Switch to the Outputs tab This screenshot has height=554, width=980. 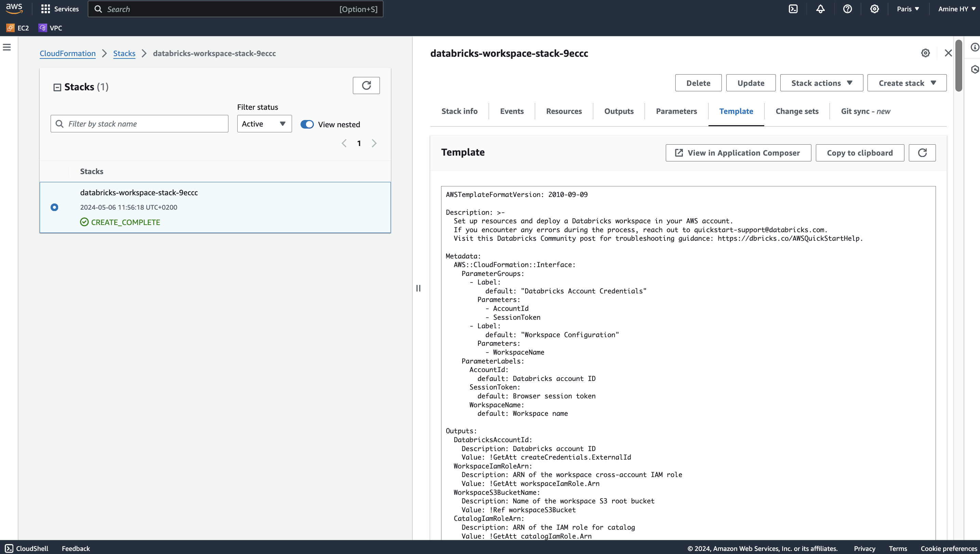pos(619,111)
